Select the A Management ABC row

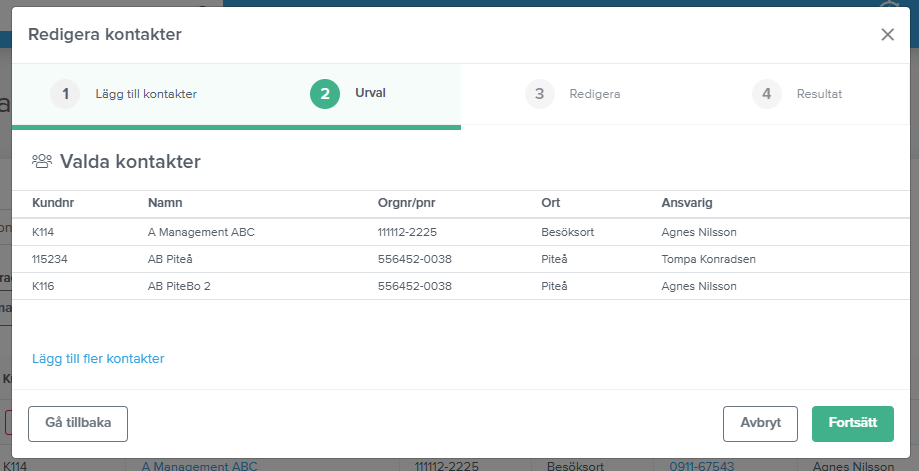click(201, 232)
